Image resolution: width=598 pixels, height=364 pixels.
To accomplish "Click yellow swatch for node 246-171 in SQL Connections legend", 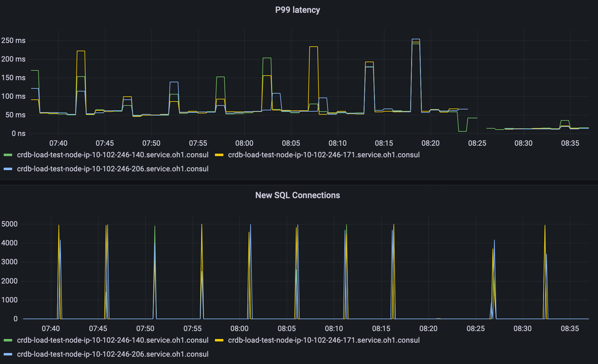I will pos(219,340).
